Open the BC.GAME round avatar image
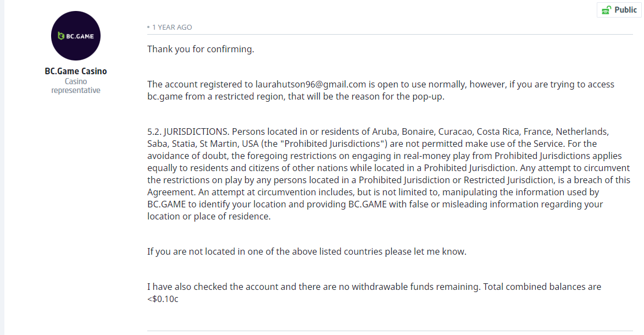The height and width of the screenshot is (335, 644). pyautogui.click(x=76, y=36)
